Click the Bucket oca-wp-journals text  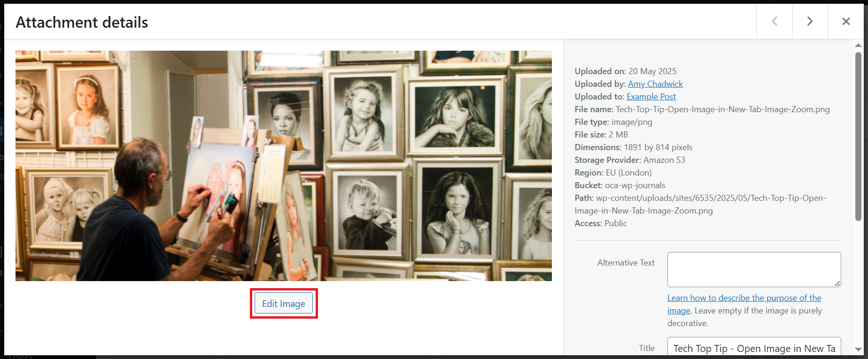(620, 185)
